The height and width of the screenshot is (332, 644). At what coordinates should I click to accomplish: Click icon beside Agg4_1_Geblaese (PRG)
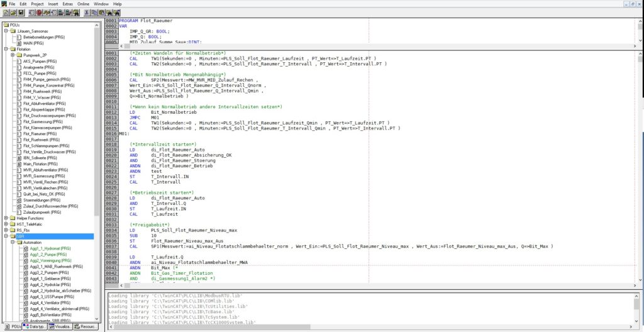point(25,279)
